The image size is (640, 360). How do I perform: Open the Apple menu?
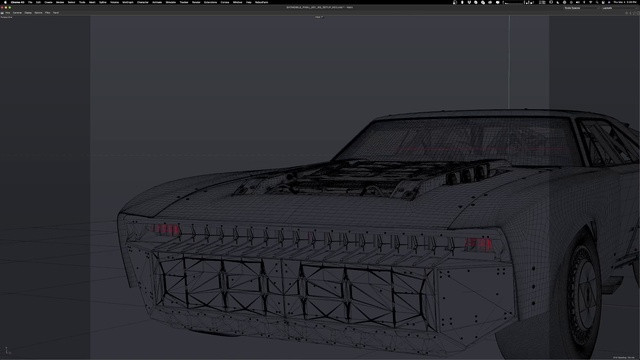coord(5,2)
